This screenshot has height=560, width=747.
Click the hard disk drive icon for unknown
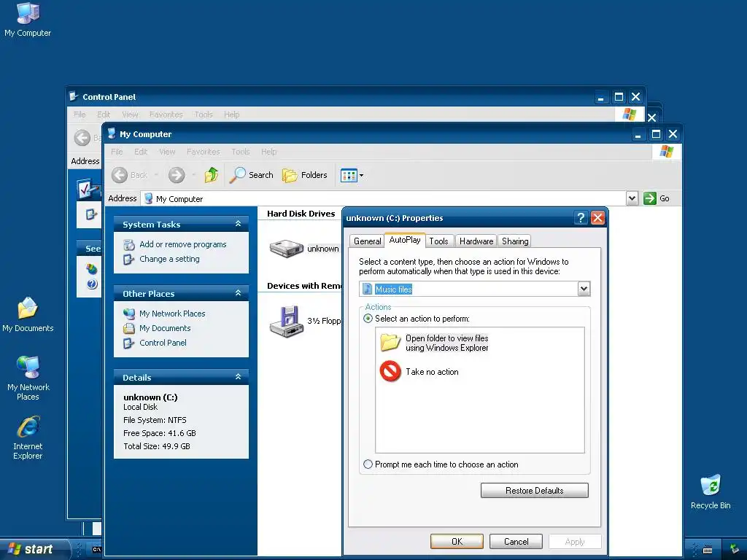286,248
